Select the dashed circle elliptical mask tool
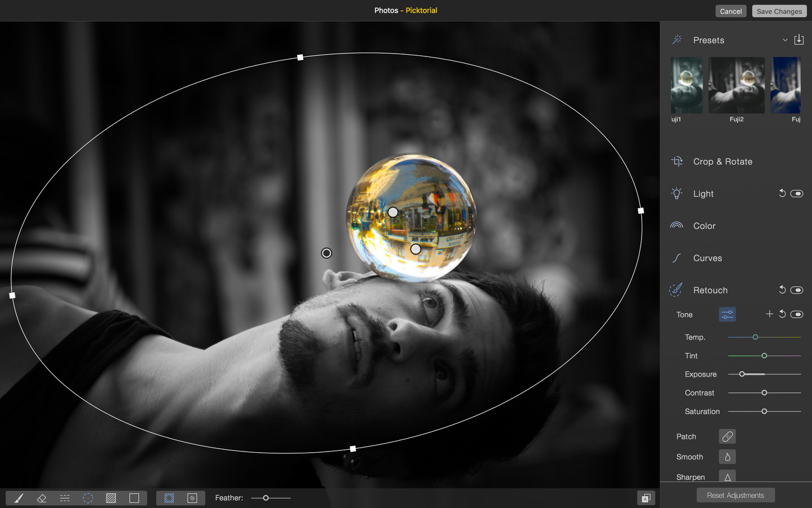Screen dimensions: 812x508 click(x=88, y=498)
